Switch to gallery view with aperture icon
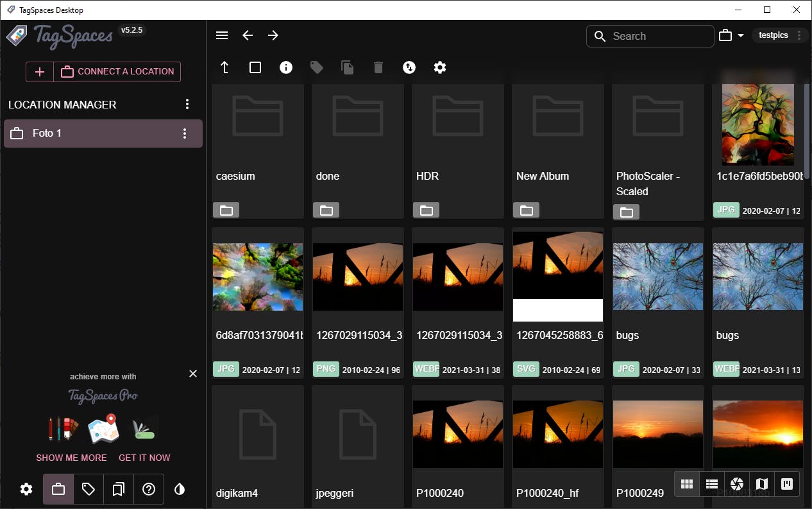This screenshot has height=509, width=812. [737, 484]
